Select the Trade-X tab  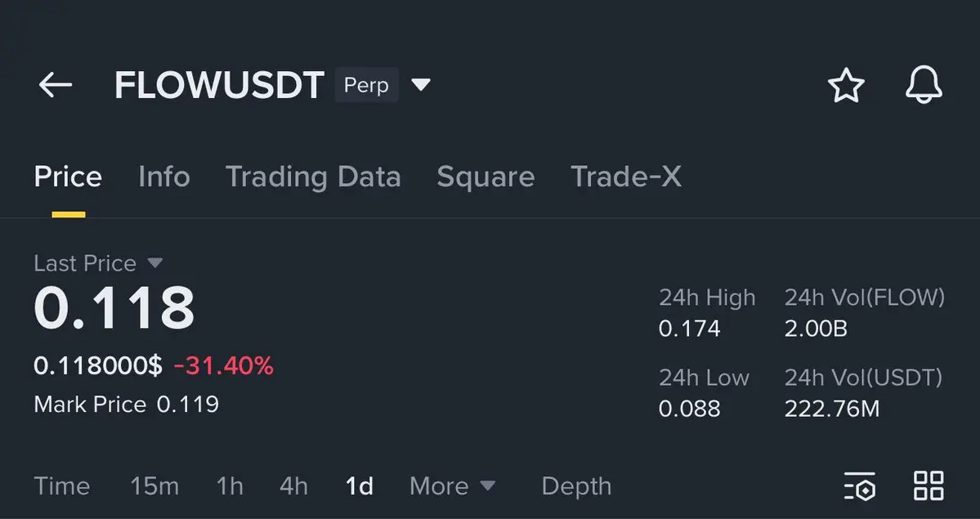click(625, 177)
